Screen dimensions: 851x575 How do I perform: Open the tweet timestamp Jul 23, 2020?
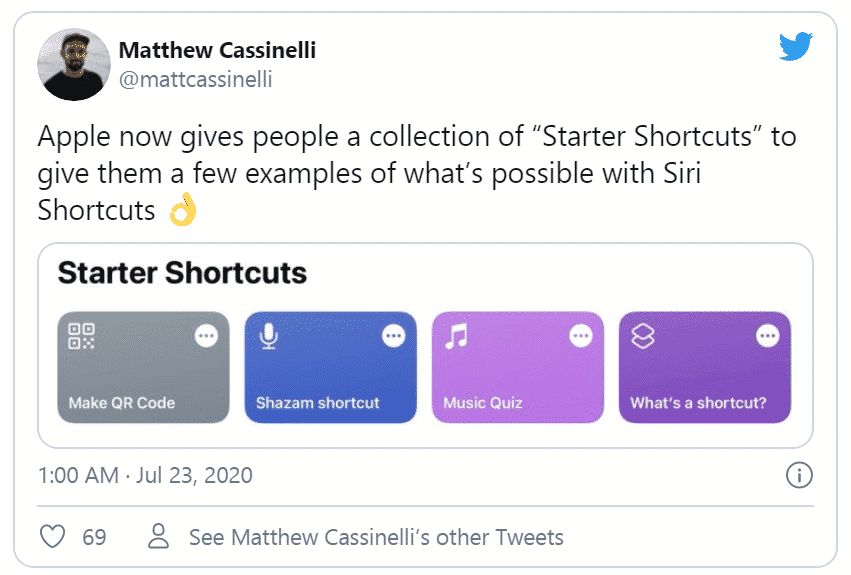coord(145,476)
